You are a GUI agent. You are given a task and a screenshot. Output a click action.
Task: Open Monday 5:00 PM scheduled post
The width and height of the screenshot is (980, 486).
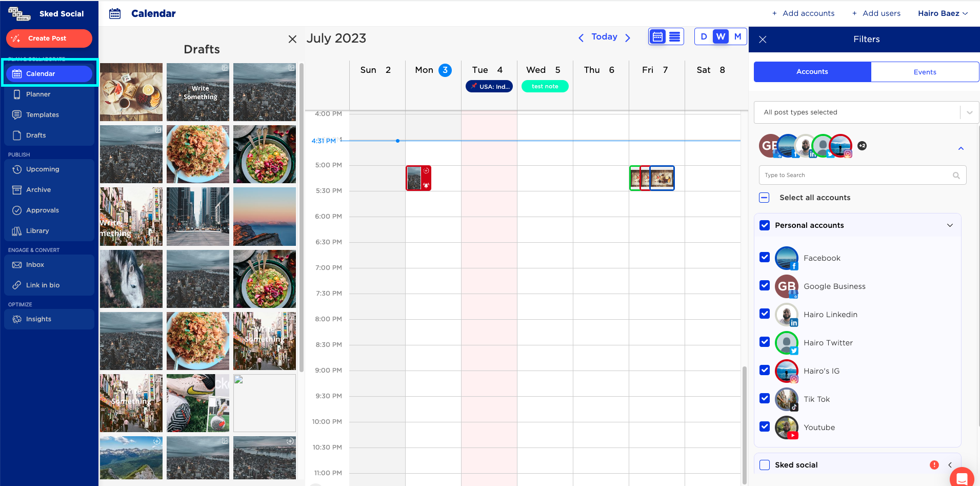418,178
